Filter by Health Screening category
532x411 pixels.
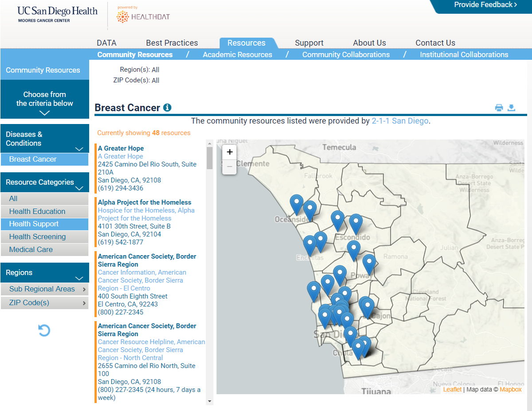[44, 237]
